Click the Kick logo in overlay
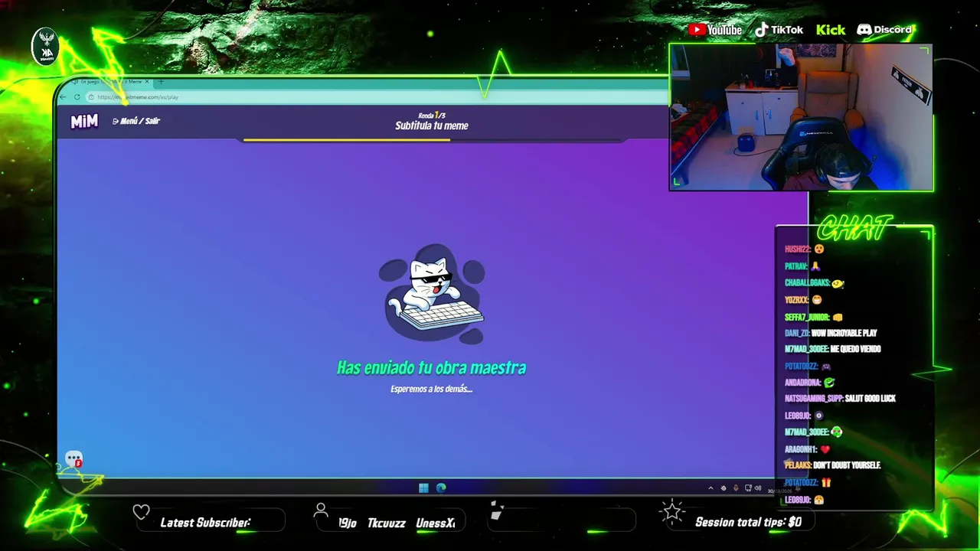 point(831,30)
